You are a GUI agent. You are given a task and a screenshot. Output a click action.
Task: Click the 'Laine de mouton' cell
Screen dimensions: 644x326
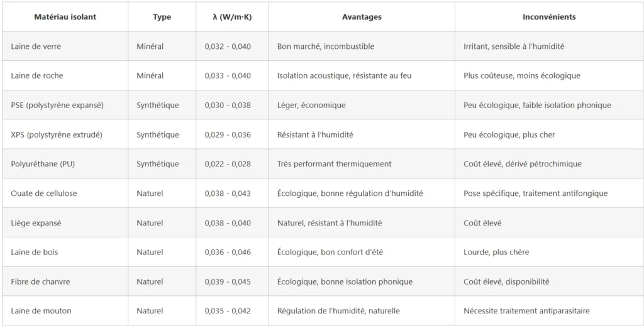pyautogui.click(x=41, y=311)
